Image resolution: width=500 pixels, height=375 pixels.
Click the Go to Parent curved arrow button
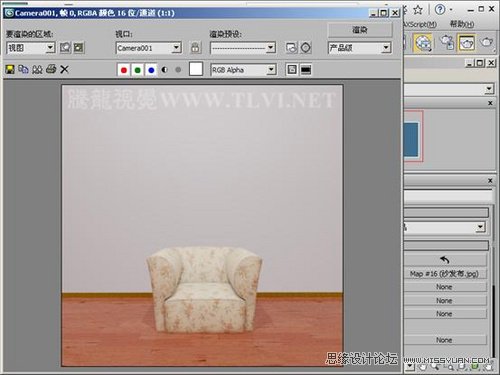(x=445, y=259)
